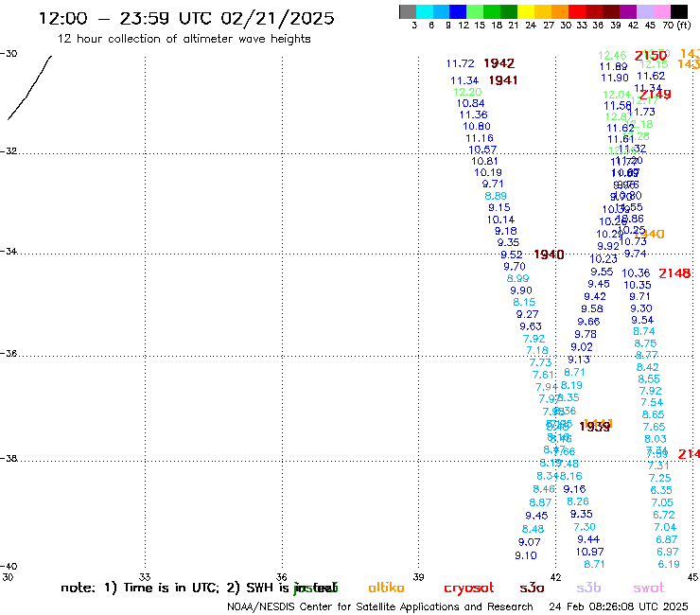
Task: Click the wave height value '10.19'
Action: pyautogui.click(x=488, y=172)
